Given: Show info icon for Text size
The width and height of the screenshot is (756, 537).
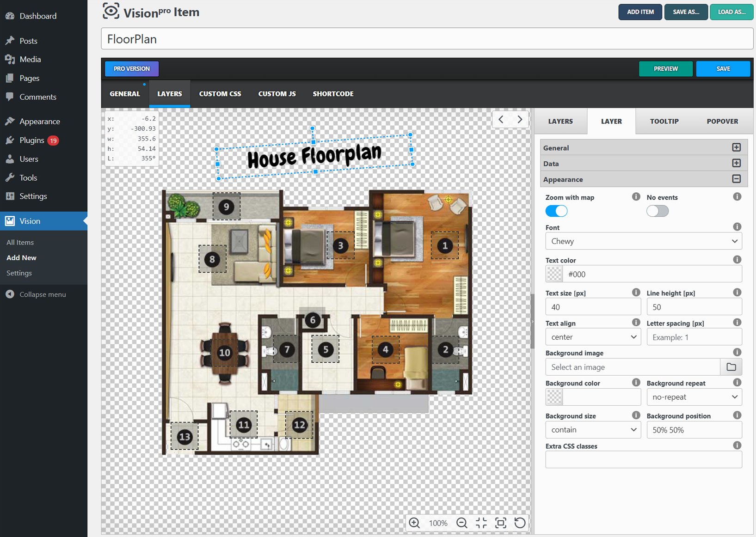Looking at the screenshot, I should pos(636,293).
